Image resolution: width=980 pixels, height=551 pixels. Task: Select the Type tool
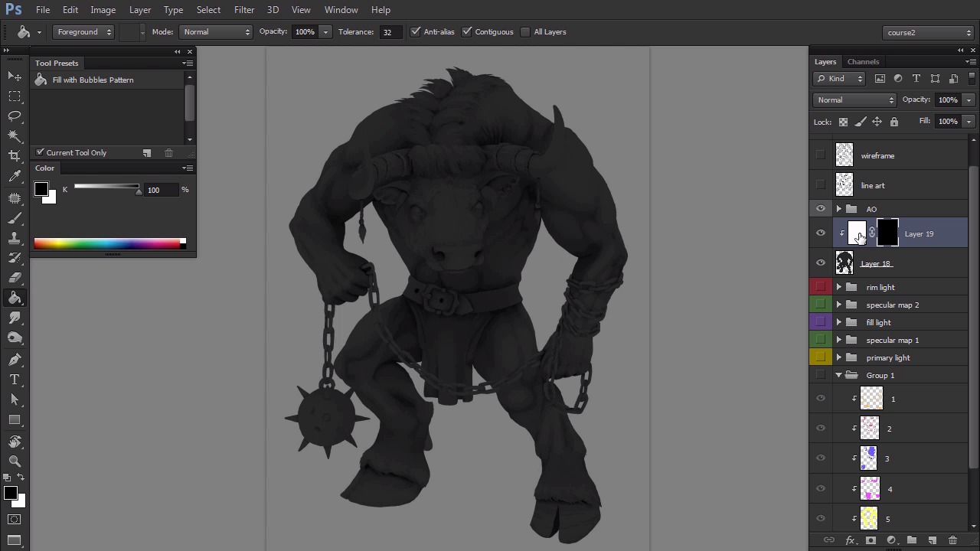15,380
